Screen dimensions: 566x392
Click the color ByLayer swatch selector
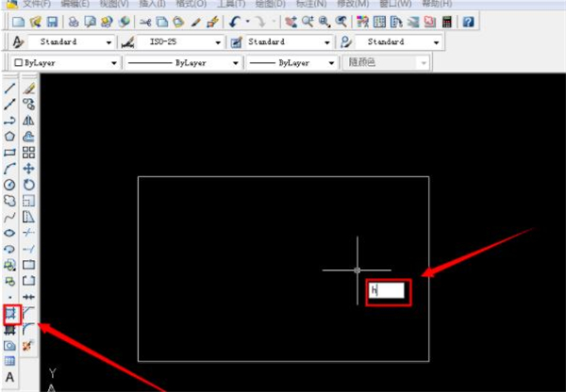click(62, 63)
